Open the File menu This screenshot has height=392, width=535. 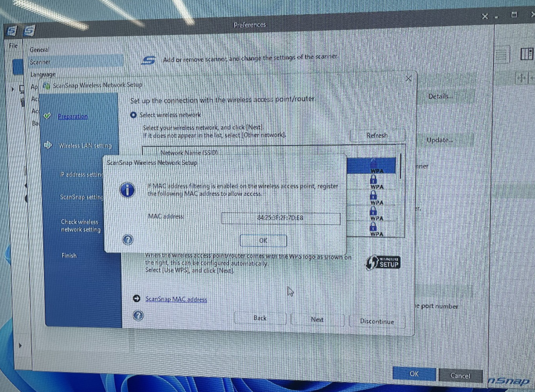click(13, 46)
